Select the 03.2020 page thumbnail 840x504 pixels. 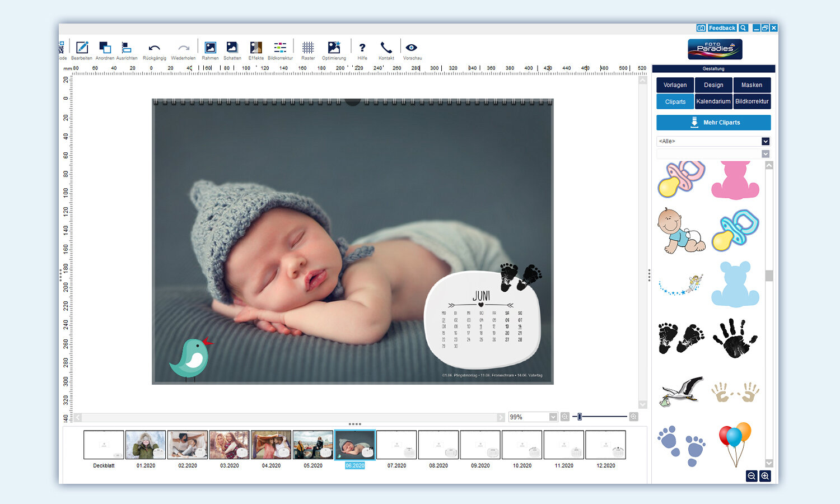coord(229,445)
